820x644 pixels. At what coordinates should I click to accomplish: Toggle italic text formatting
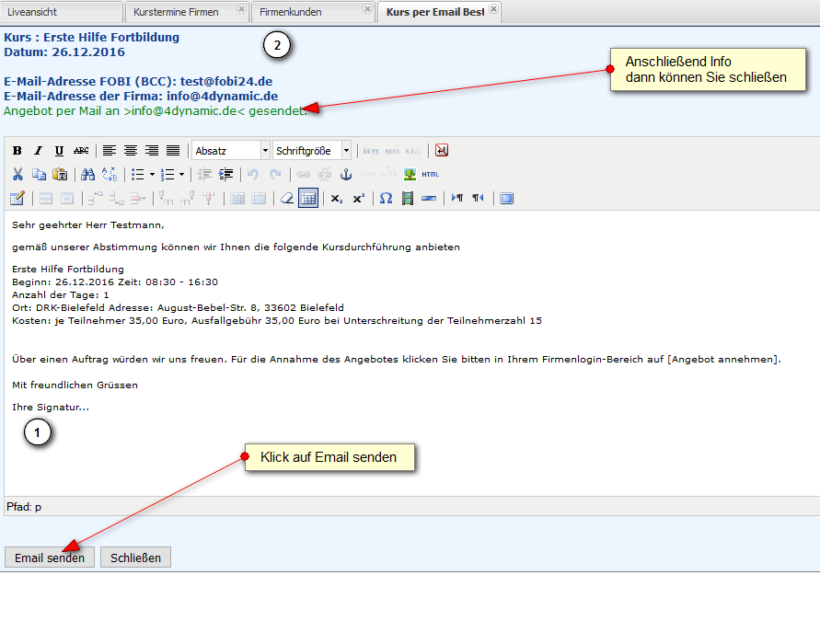coord(38,151)
